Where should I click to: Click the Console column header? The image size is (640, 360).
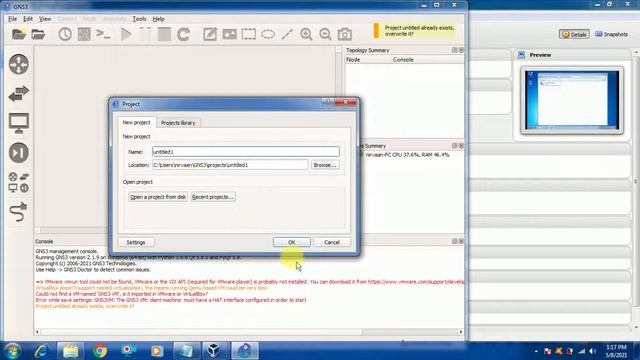coord(403,60)
